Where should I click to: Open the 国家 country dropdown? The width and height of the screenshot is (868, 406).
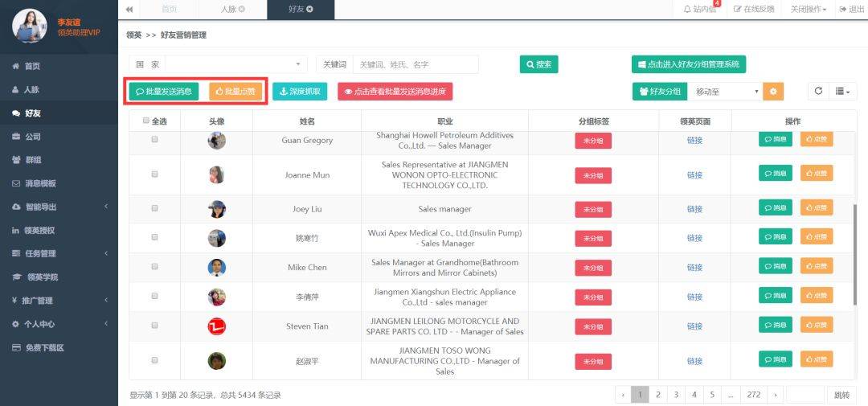pos(236,64)
